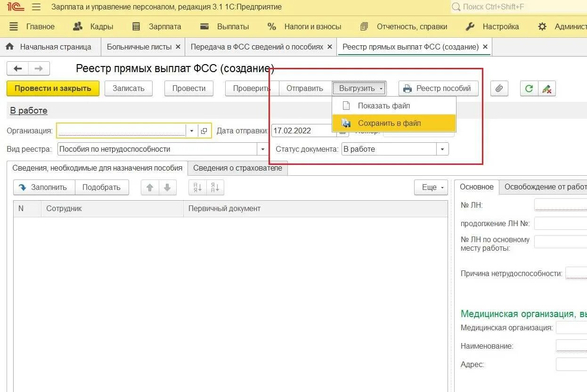
Task: Click the Медицинская организация input field
Action: point(571,327)
